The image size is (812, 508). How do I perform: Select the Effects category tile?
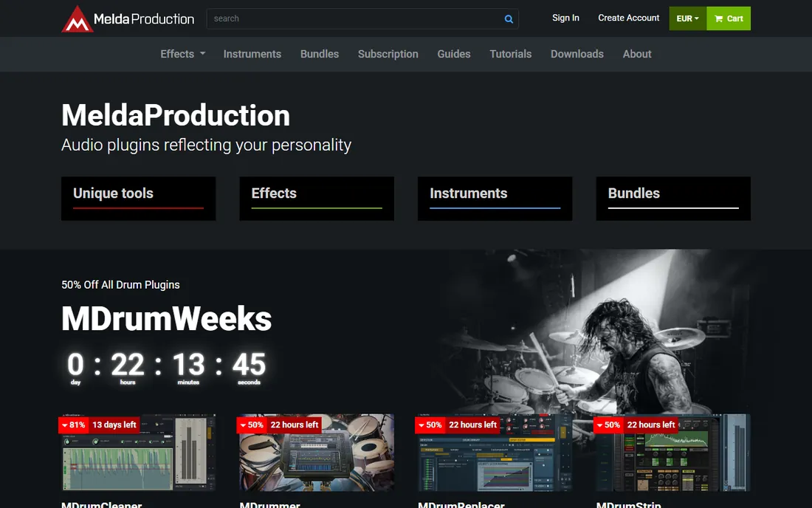point(317,199)
